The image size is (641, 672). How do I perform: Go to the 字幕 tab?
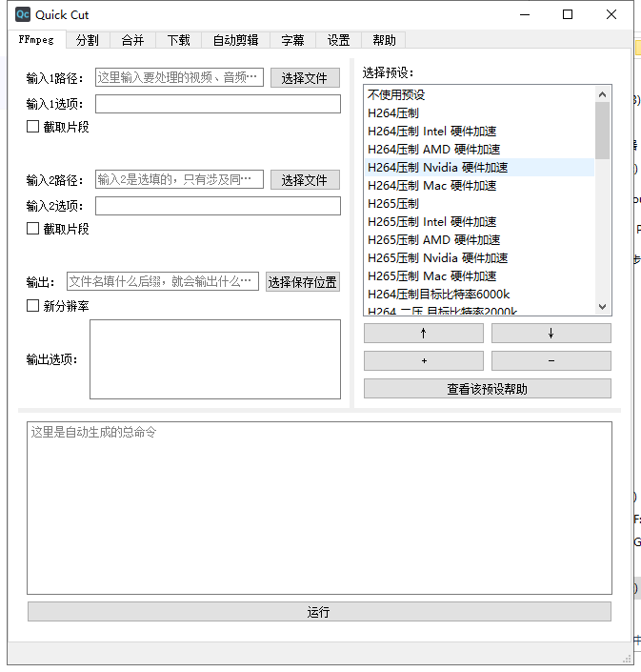point(293,40)
